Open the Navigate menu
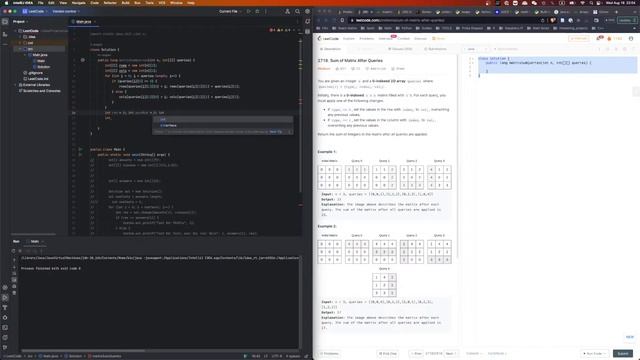The width and height of the screenshot is (640, 360). click(78, 3)
